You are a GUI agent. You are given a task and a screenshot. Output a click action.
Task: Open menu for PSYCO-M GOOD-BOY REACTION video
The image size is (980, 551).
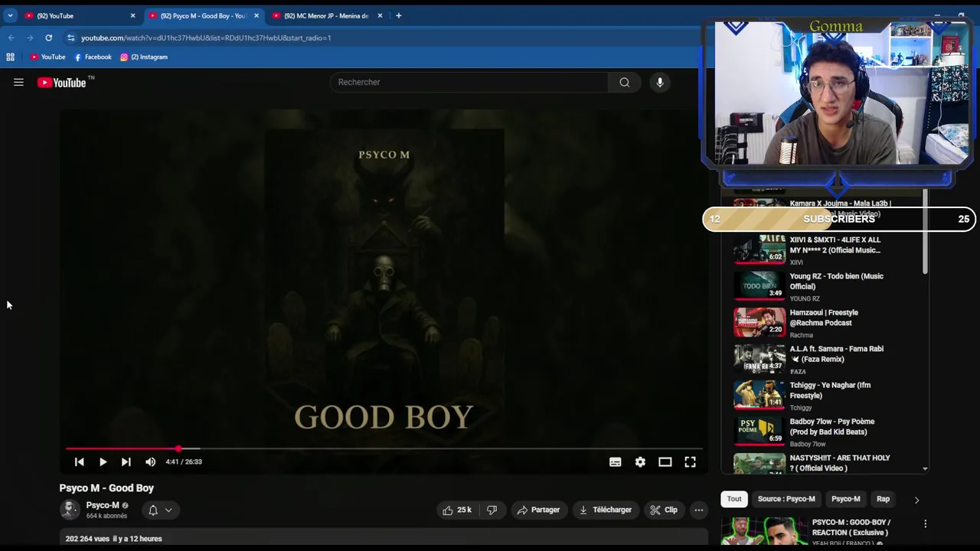[x=925, y=524]
